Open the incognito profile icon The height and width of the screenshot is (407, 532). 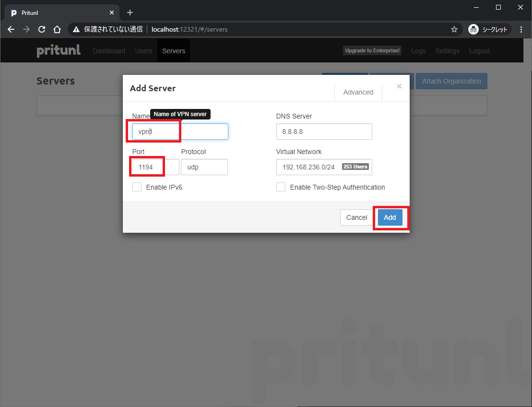(x=473, y=30)
